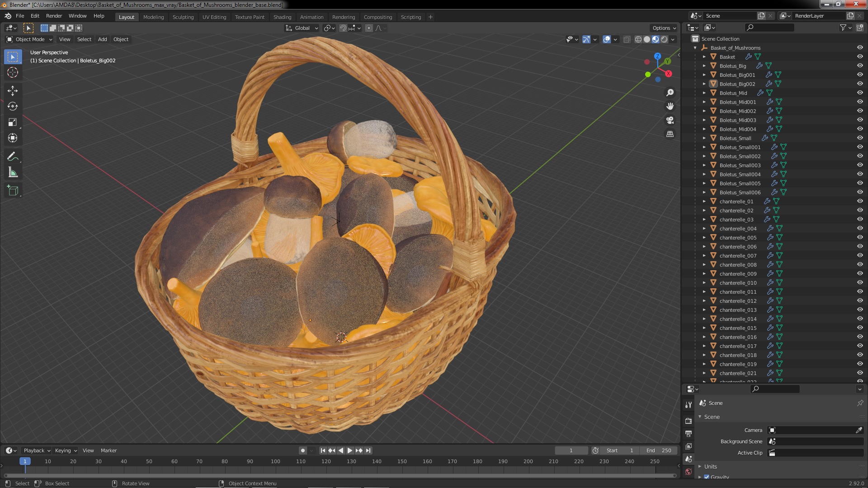Toggle snapping magnet icon
Screen dimensions: 868x488
pyautogui.click(x=343, y=28)
